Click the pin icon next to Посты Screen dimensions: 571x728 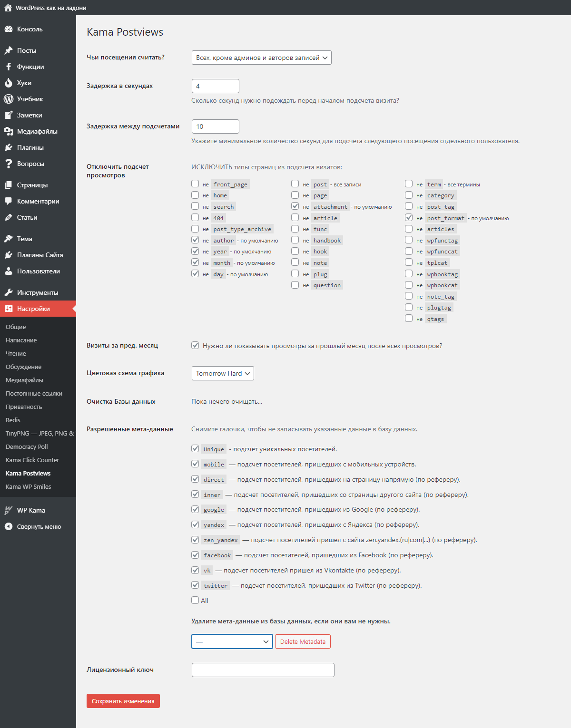(9, 50)
